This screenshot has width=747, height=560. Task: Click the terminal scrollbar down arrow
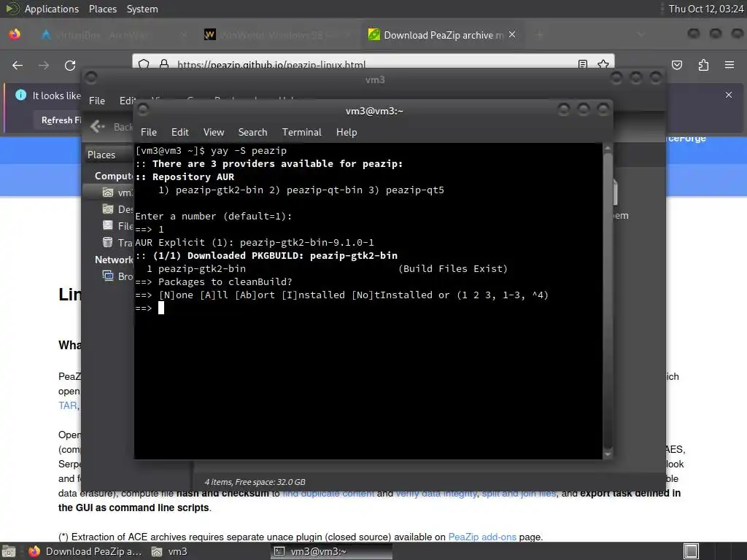click(608, 454)
